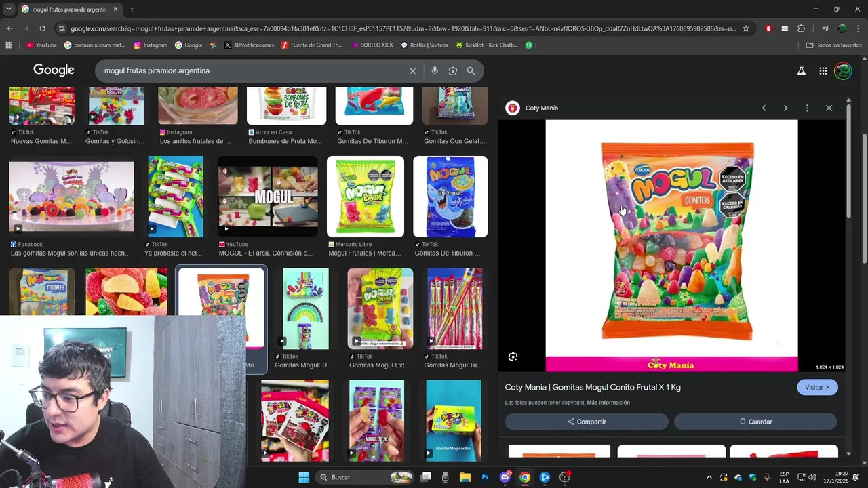Open volume control in system tray
Viewport: 868px width, 488px height.
coord(812,477)
